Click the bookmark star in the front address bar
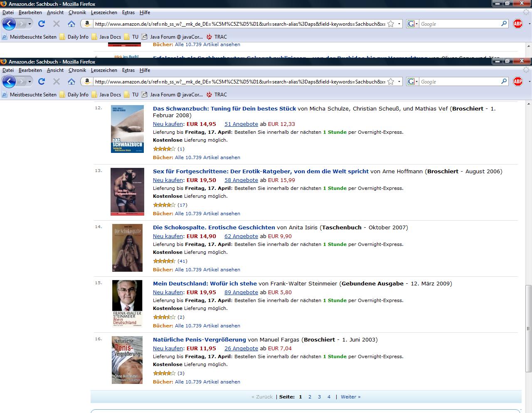The height and width of the screenshot is (413, 532). coord(391,82)
